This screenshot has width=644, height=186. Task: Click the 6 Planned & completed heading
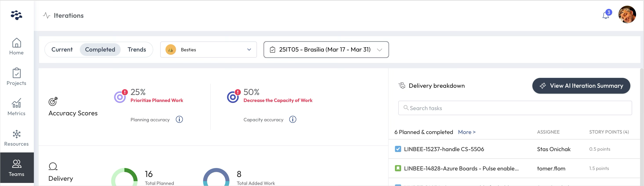point(424,132)
